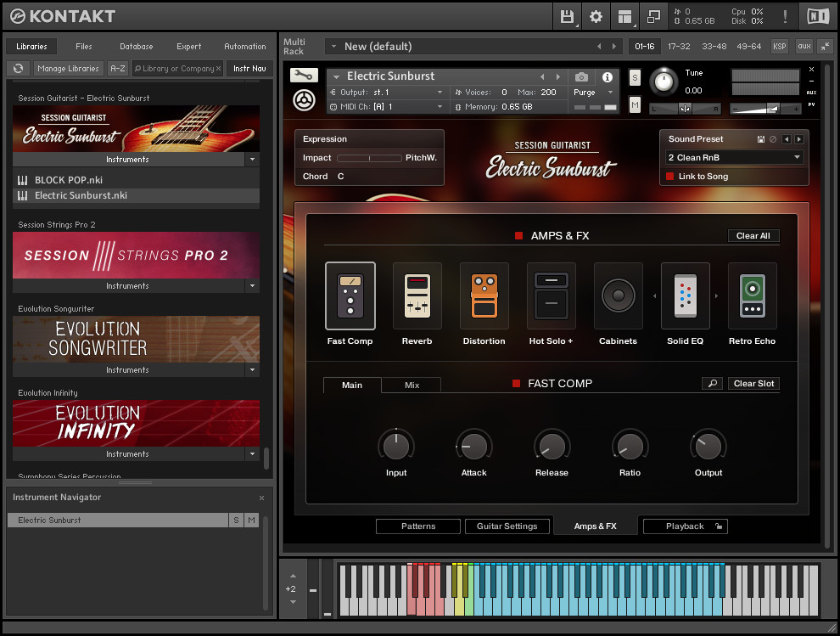This screenshot has width=840, height=636.
Task: Expand Evolution Songwriter Instruments arrow
Action: (252, 370)
